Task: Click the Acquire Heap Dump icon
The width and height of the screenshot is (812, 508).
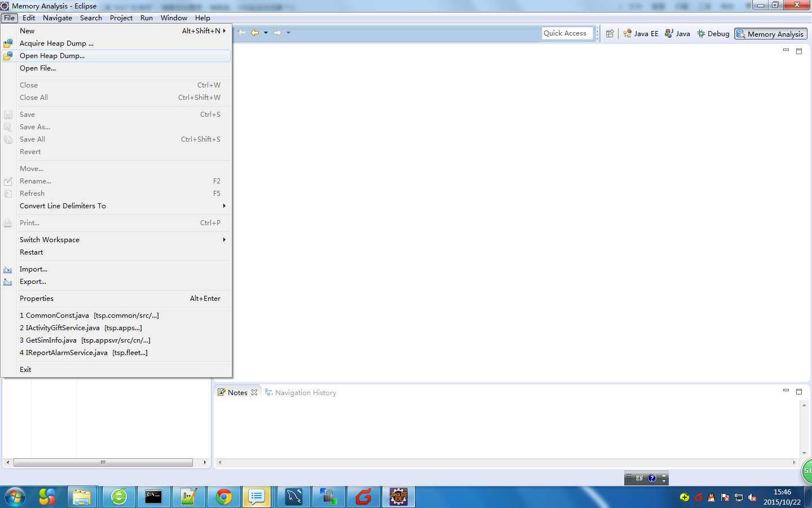Action: tap(8, 43)
